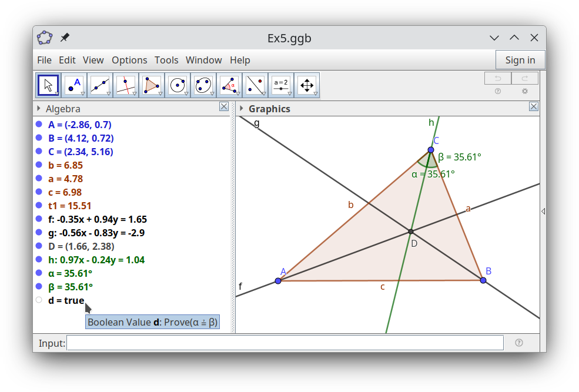The image size is (579, 392).
Task: Close the Algebra panel
Action: pos(223,106)
